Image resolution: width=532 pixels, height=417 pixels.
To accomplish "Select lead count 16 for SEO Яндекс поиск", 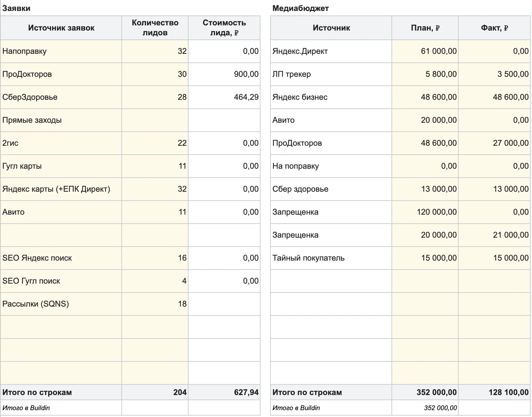I will [x=155, y=258].
